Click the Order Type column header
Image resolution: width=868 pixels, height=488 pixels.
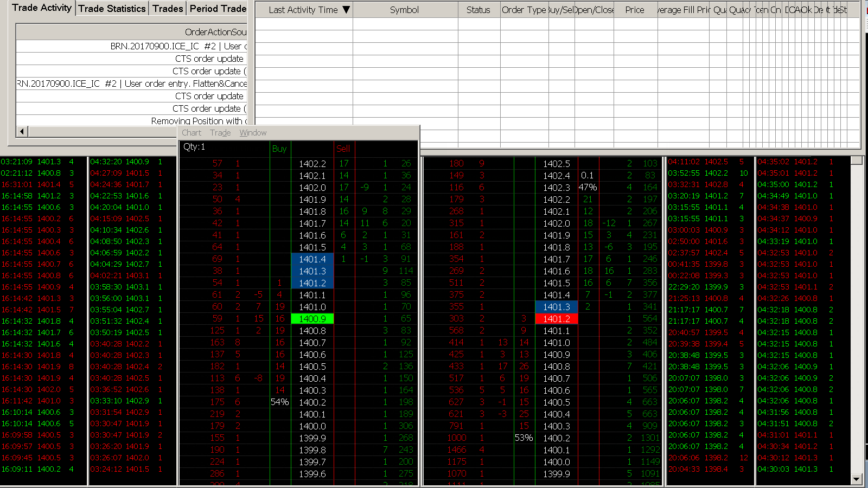pos(524,9)
